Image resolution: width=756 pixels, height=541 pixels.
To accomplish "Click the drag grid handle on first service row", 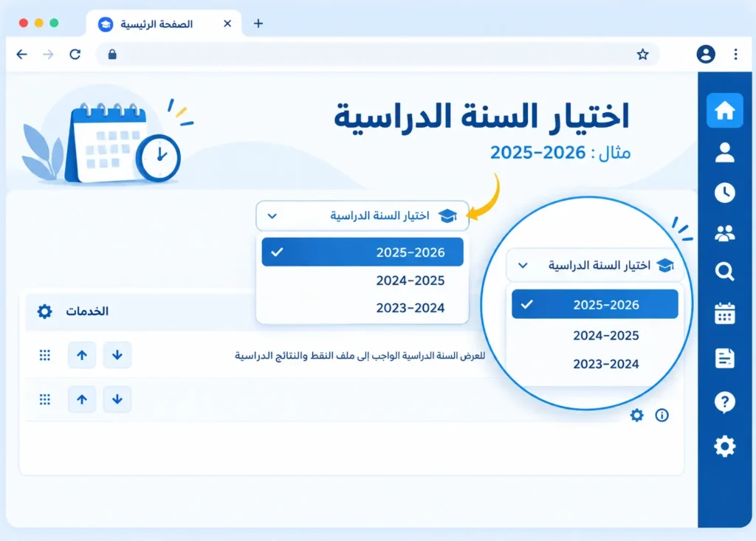I will coord(45,355).
